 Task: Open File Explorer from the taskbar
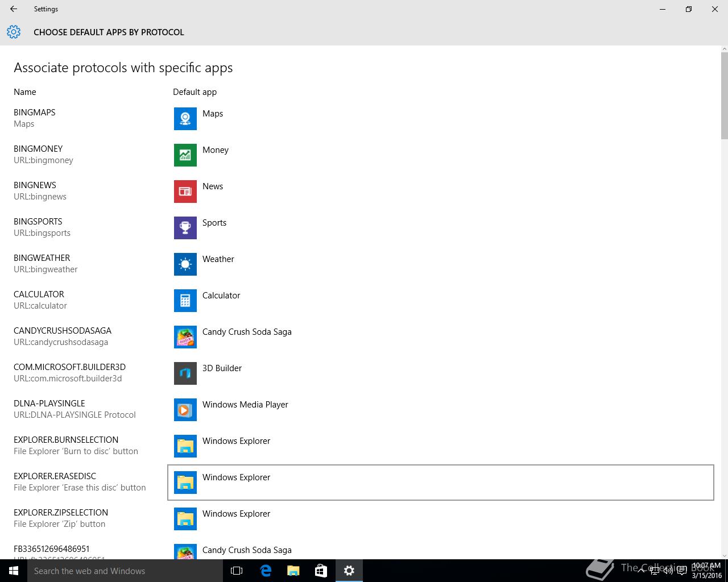pos(293,571)
